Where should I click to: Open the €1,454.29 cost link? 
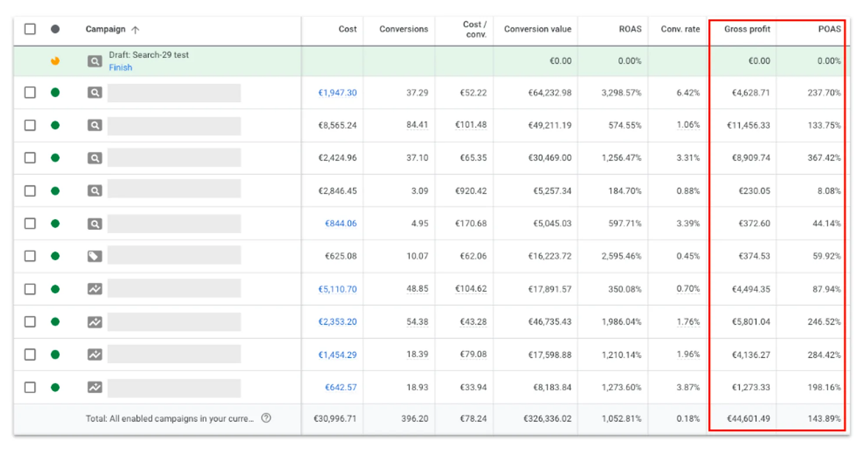click(337, 355)
